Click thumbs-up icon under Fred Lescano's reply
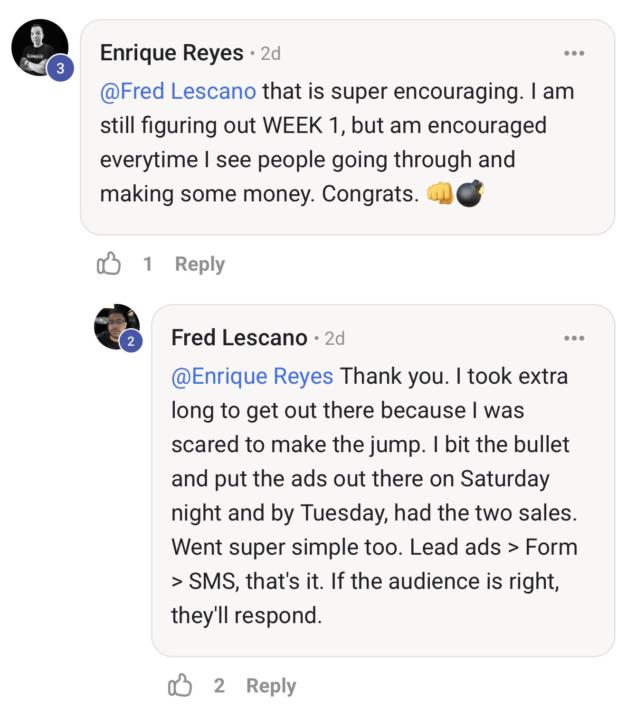 (180, 685)
